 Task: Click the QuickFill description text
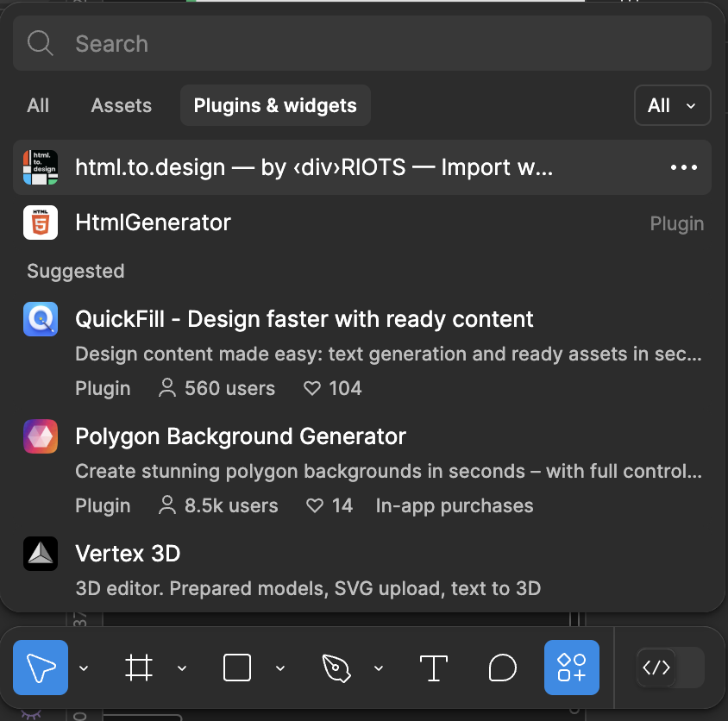tap(389, 354)
